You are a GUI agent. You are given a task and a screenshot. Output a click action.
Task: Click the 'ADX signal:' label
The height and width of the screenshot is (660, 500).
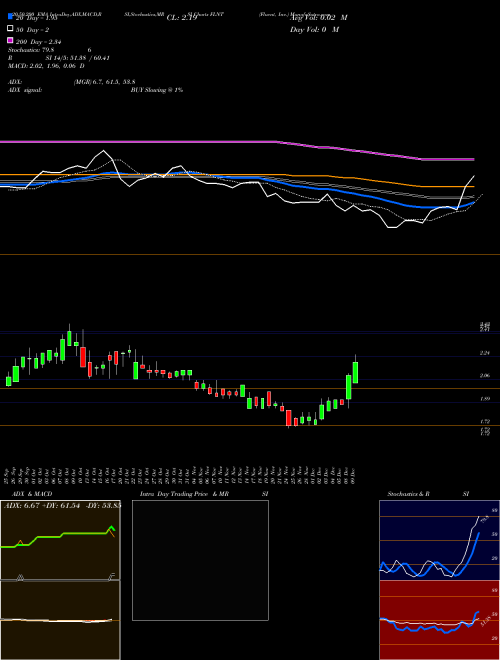tap(25, 90)
